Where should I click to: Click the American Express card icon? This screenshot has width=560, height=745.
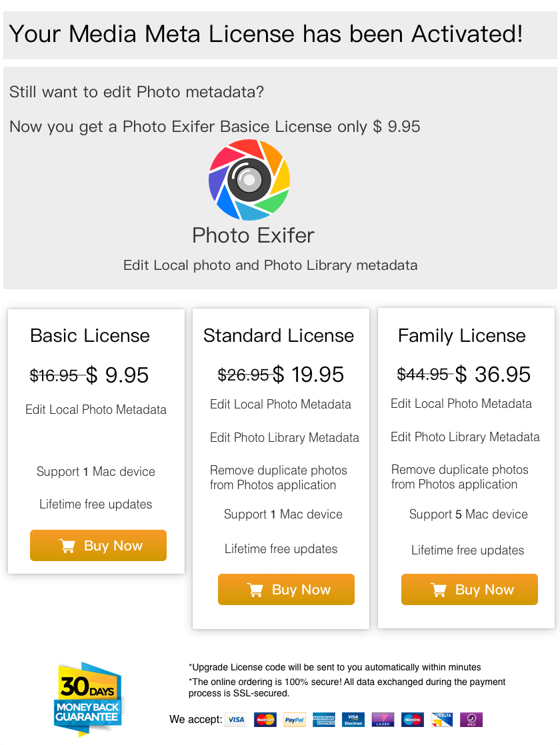click(x=324, y=719)
